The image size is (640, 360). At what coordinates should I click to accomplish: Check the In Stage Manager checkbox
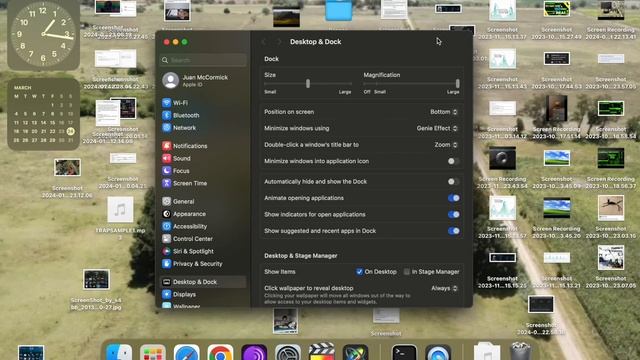(x=407, y=271)
